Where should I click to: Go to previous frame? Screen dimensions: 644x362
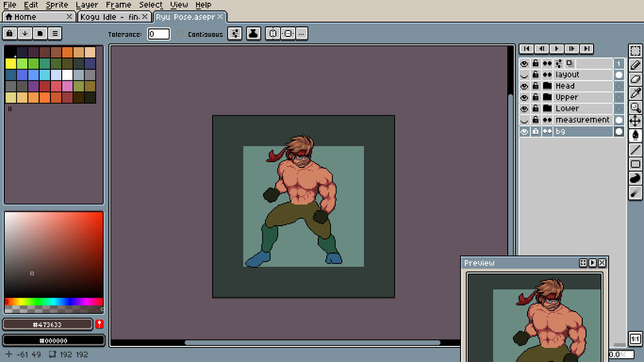pyautogui.click(x=541, y=49)
